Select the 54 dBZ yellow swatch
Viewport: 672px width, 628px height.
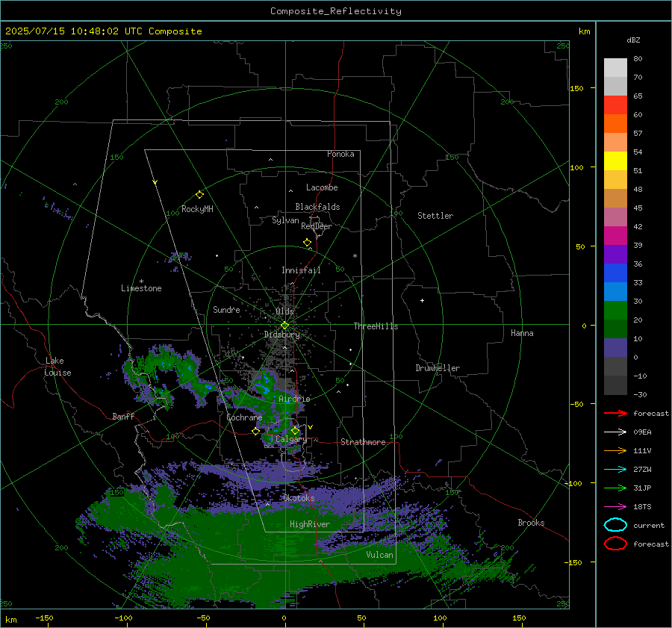[x=615, y=161]
